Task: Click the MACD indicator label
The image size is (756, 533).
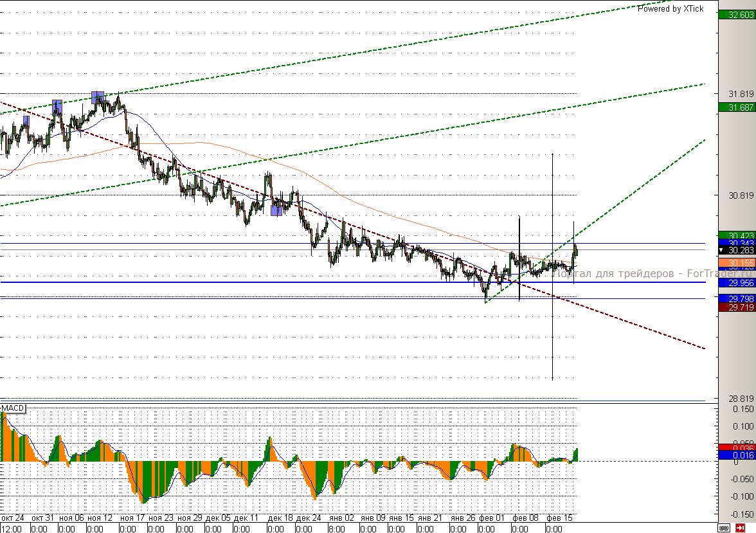Action: (13, 409)
